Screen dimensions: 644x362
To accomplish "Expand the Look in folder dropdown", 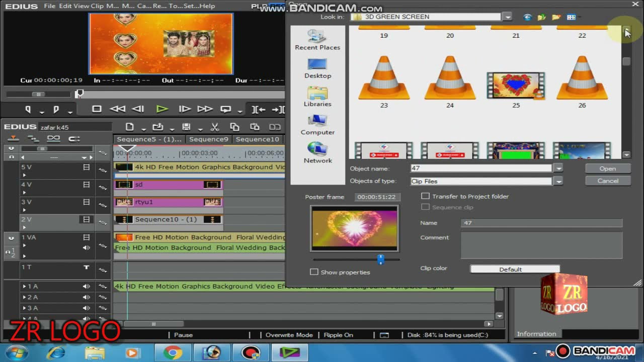I will pos(507,17).
